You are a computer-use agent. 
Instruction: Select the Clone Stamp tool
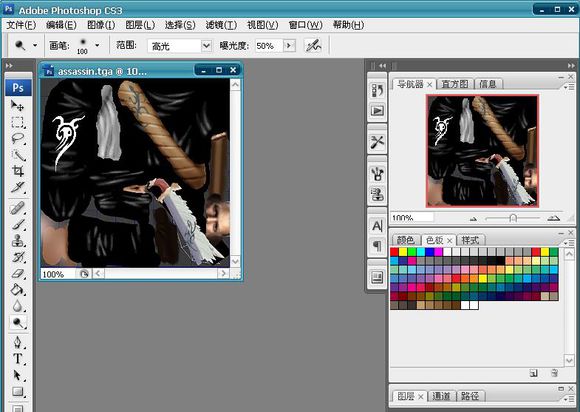pos(17,241)
